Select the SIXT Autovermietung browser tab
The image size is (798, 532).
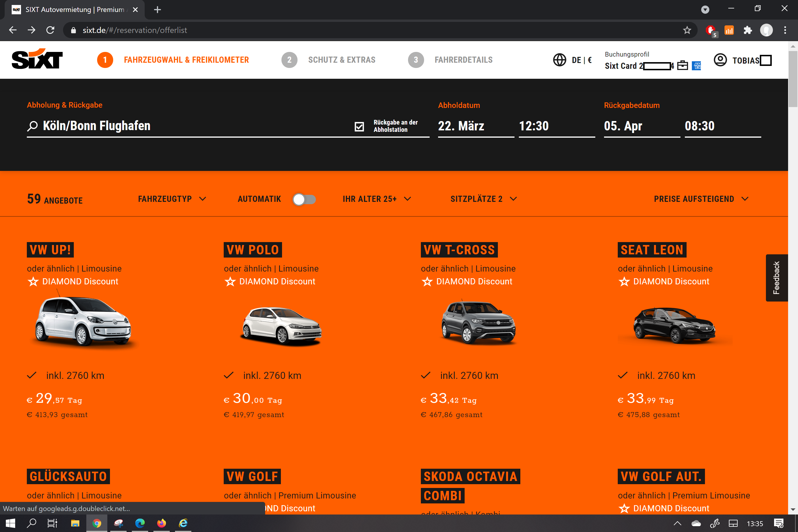click(x=75, y=10)
